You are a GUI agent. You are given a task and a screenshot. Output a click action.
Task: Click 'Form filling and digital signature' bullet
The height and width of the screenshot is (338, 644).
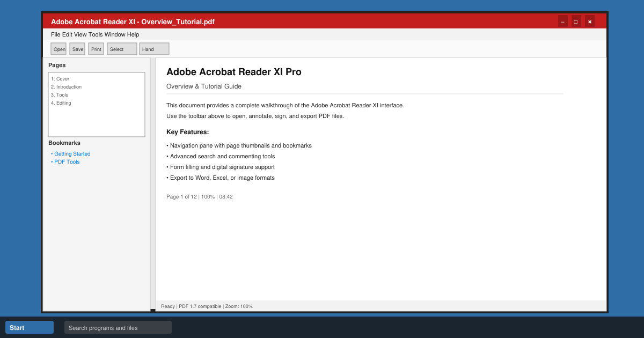click(221, 167)
